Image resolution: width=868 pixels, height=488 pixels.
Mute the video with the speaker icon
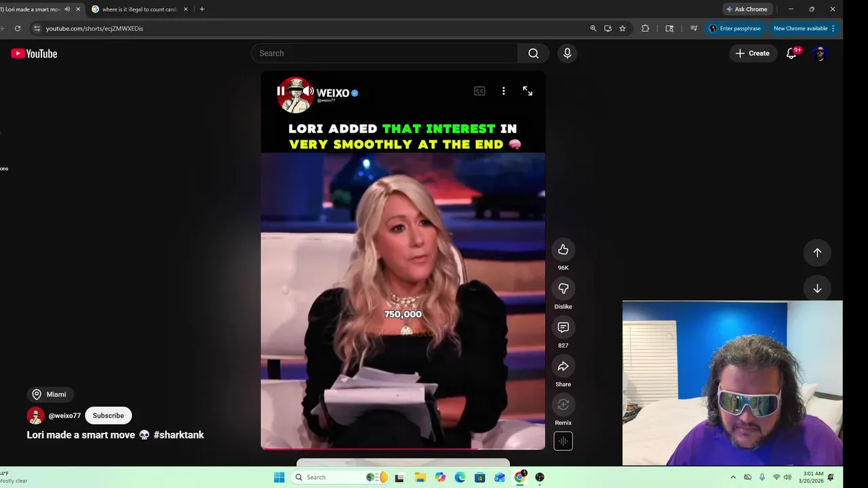tap(308, 91)
